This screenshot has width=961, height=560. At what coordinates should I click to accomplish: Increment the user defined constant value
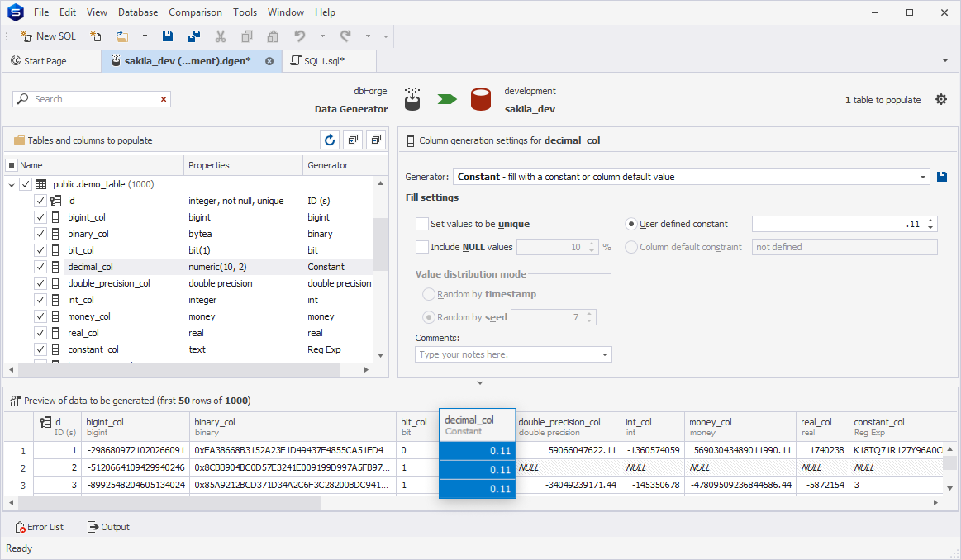coord(931,221)
